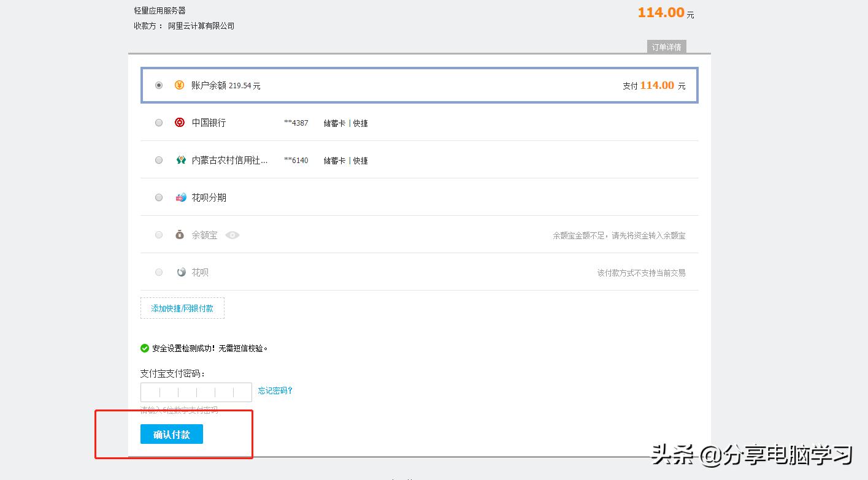Click the 添加快捷/网银付款 button
This screenshot has height=480, width=868.
(x=182, y=308)
